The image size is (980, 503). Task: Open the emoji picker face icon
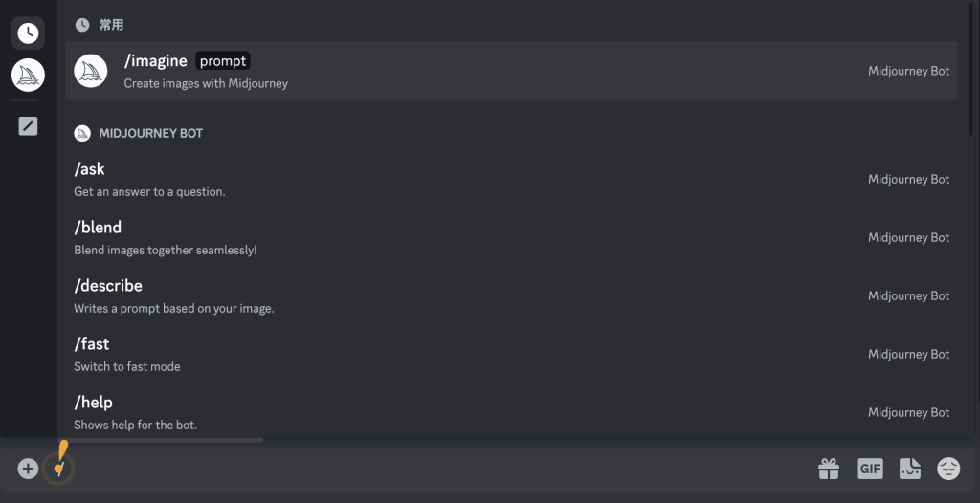tap(948, 469)
